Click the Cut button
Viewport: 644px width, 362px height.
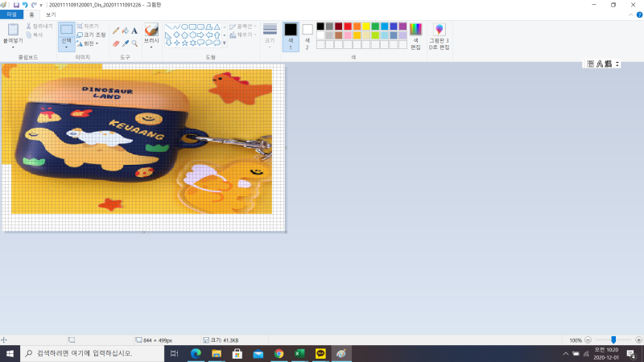click(x=39, y=27)
